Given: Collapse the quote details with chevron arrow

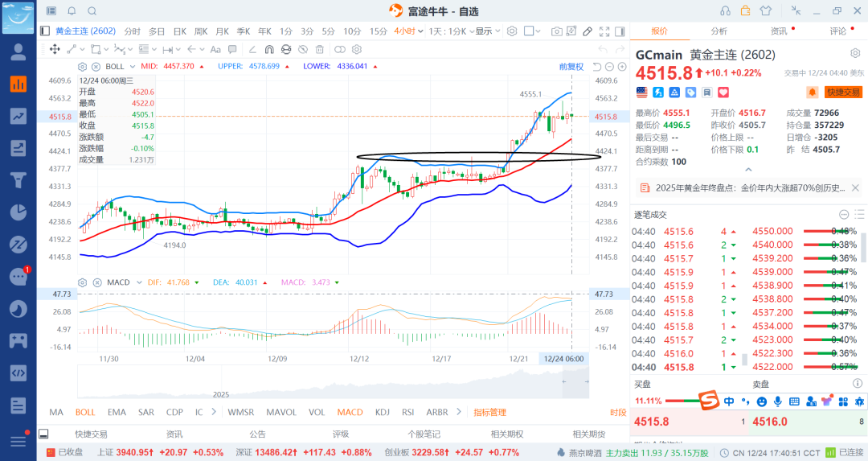Looking at the screenshot, I should point(748,171).
